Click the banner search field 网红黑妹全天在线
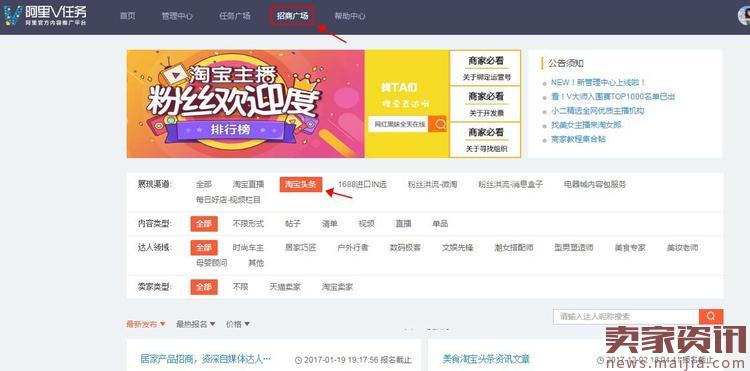This screenshot has width=750, height=371. tap(398, 124)
